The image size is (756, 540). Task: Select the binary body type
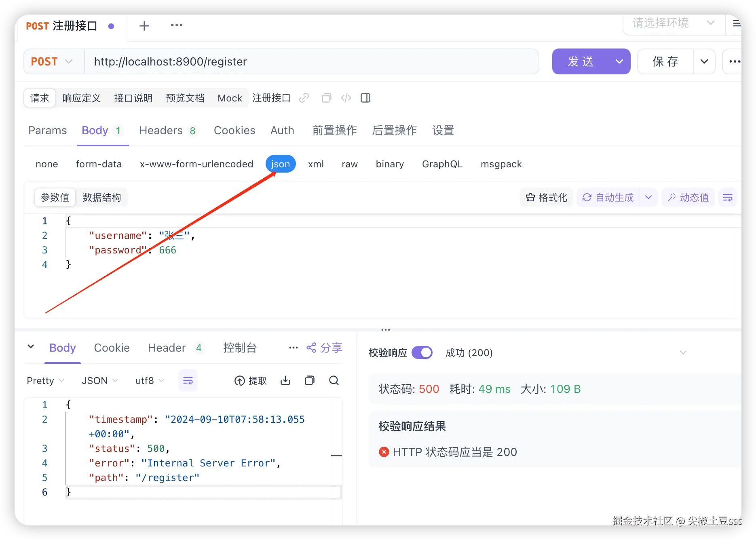coord(390,164)
